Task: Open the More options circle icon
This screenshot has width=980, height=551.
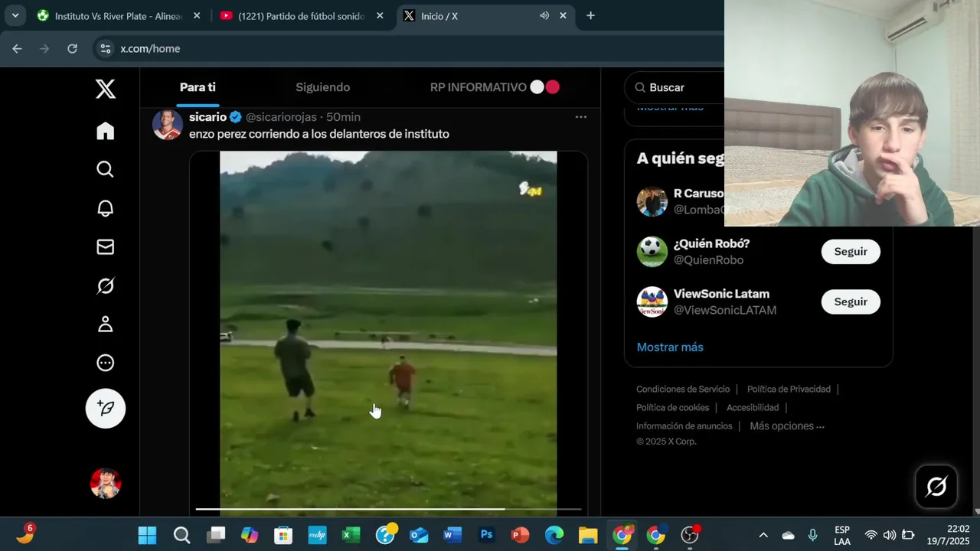Action: click(x=106, y=363)
